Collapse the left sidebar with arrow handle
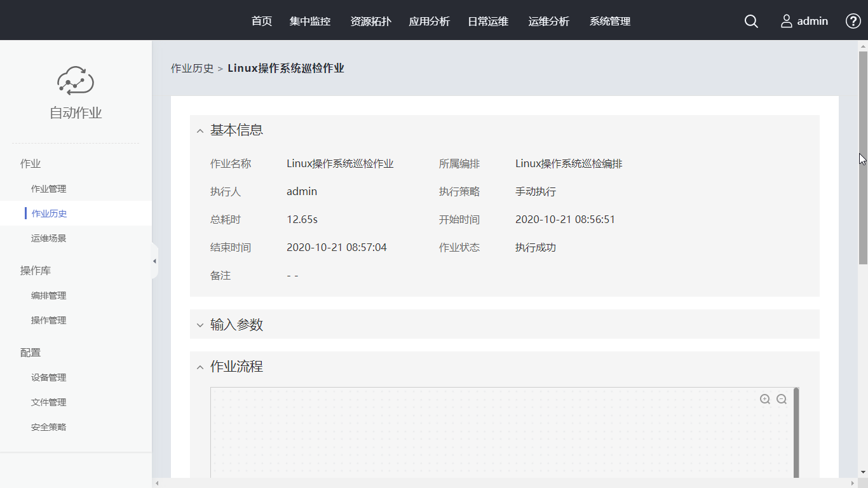Viewport: 868px width, 488px height. [x=154, y=261]
